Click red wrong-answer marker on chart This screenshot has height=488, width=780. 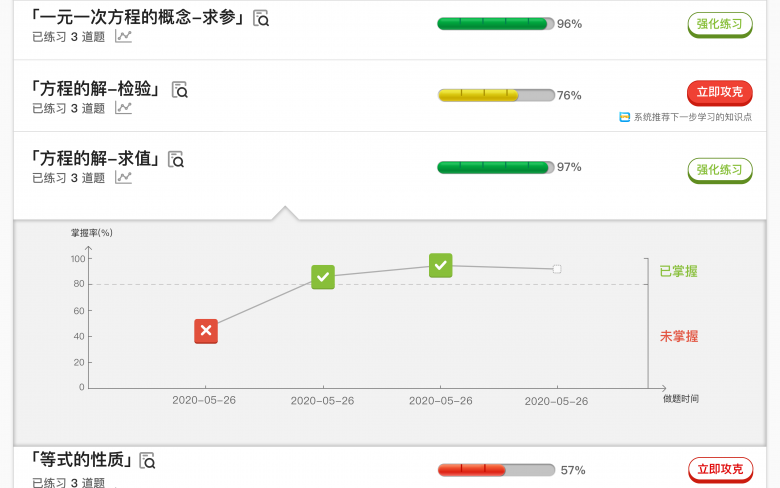coord(206,331)
